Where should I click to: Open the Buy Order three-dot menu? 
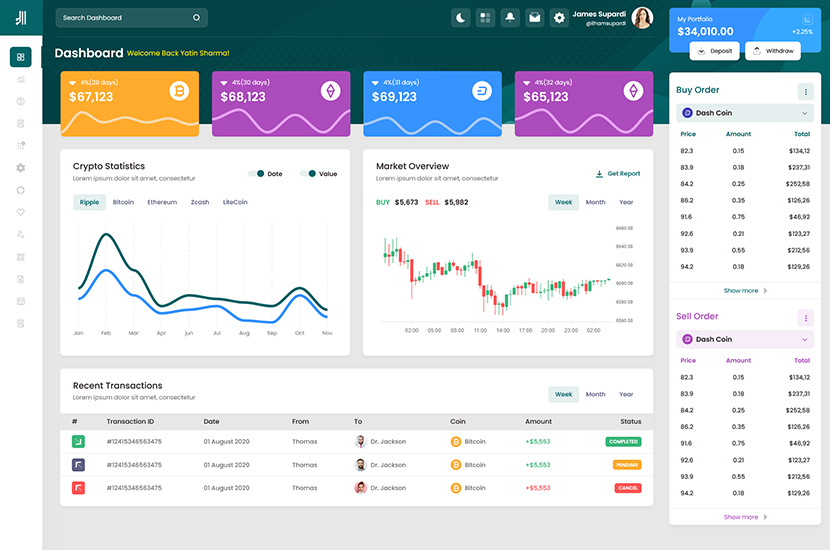coord(805,91)
